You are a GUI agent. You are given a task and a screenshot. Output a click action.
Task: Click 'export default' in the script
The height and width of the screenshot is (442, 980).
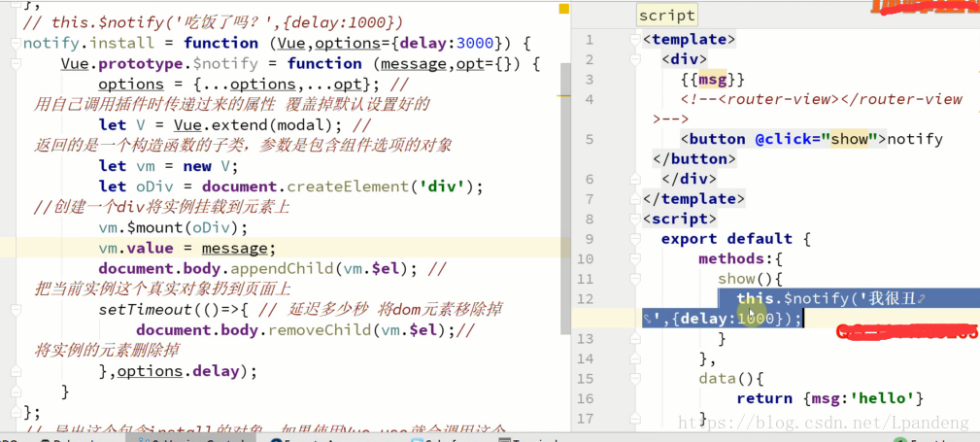point(727,239)
